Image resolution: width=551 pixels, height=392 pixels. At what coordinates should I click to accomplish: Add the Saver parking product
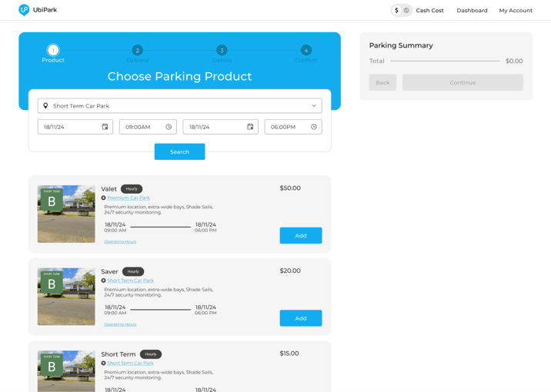tap(300, 318)
